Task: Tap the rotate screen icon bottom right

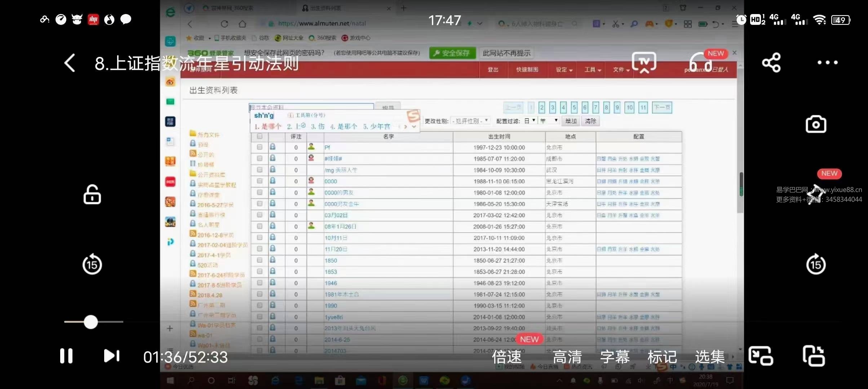Action: point(814,356)
